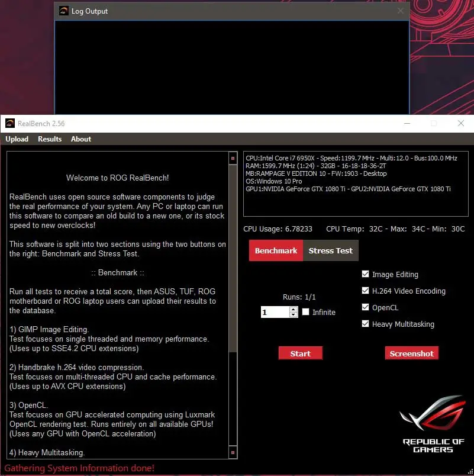This screenshot has width=474, height=476.
Task: Switch to the Benchmark tab
Action: 276,250
